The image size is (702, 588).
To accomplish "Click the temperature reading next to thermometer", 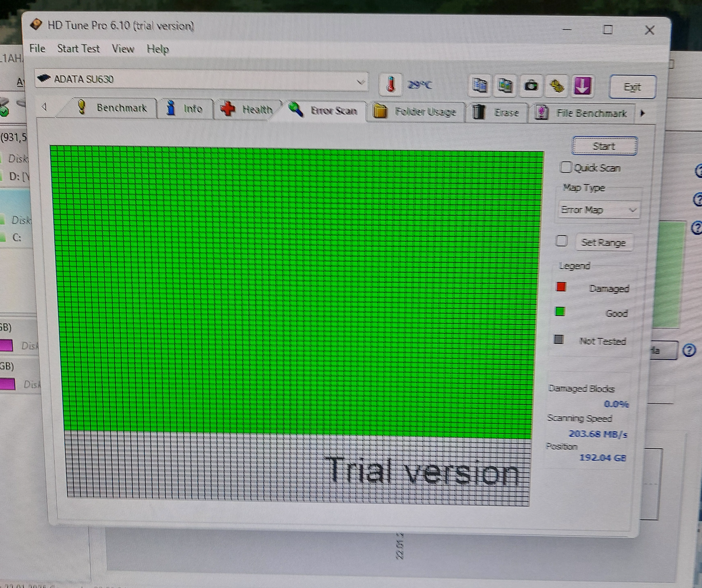I will coord(420,85).
